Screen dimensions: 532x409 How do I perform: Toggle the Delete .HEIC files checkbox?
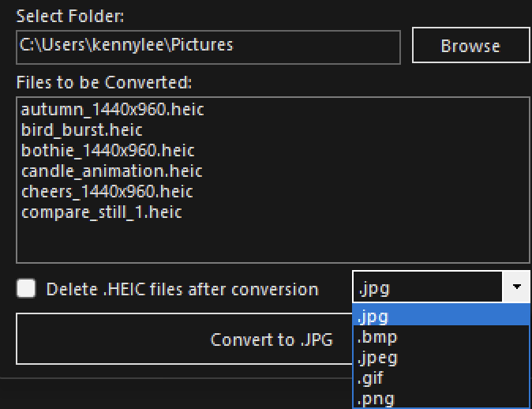pyautogui.click(x=27, y=288)
